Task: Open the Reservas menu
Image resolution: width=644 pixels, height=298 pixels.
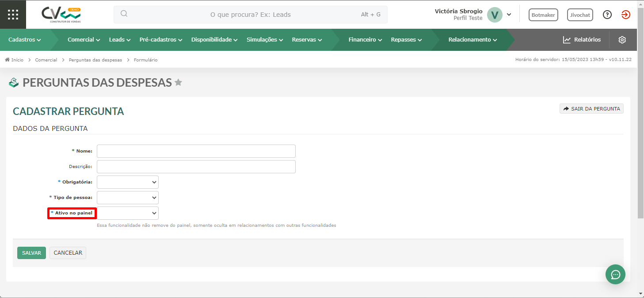Action: pyautogui.click(x=307, y=40)
